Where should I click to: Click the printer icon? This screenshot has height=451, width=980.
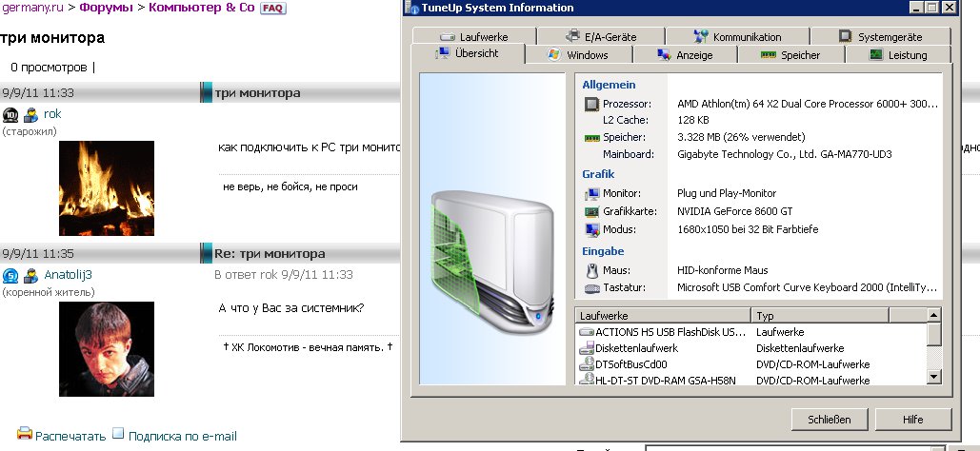25,433
